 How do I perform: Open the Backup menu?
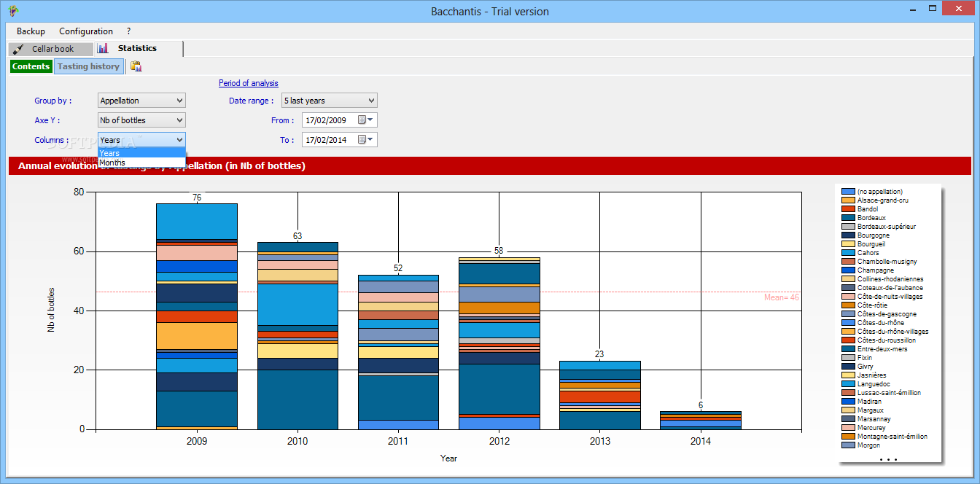point(31,31)
